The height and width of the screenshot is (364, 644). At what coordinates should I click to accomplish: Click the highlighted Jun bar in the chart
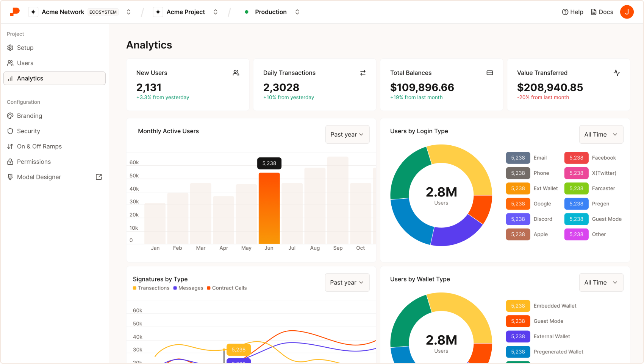coord(269,208)
